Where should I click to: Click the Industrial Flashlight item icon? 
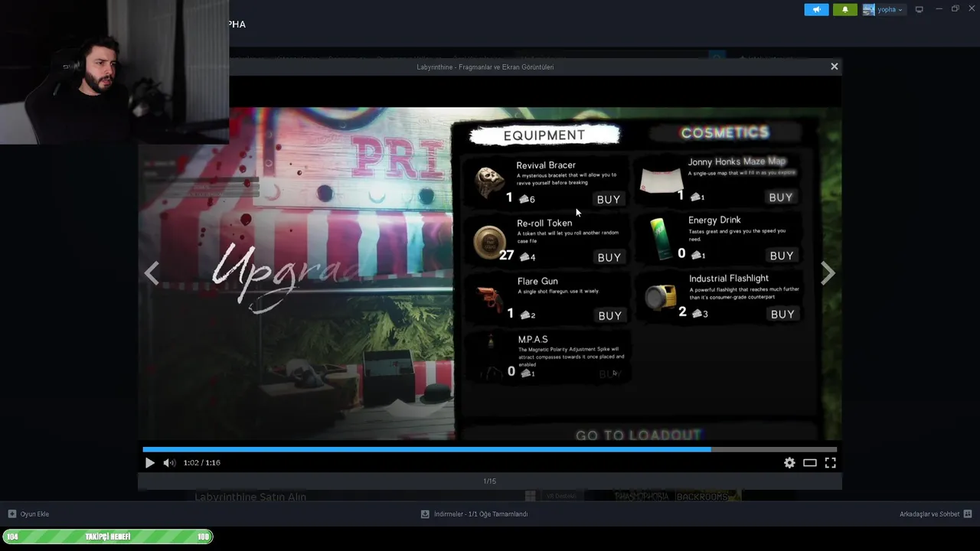659,297
